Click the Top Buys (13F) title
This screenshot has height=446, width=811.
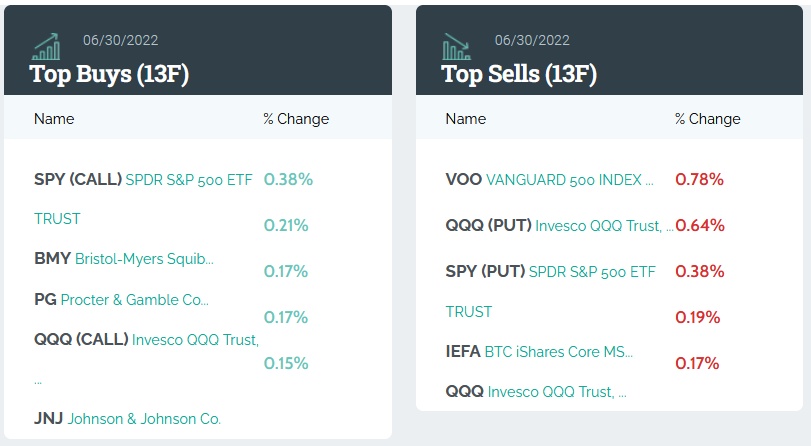[x=109, y=74]
